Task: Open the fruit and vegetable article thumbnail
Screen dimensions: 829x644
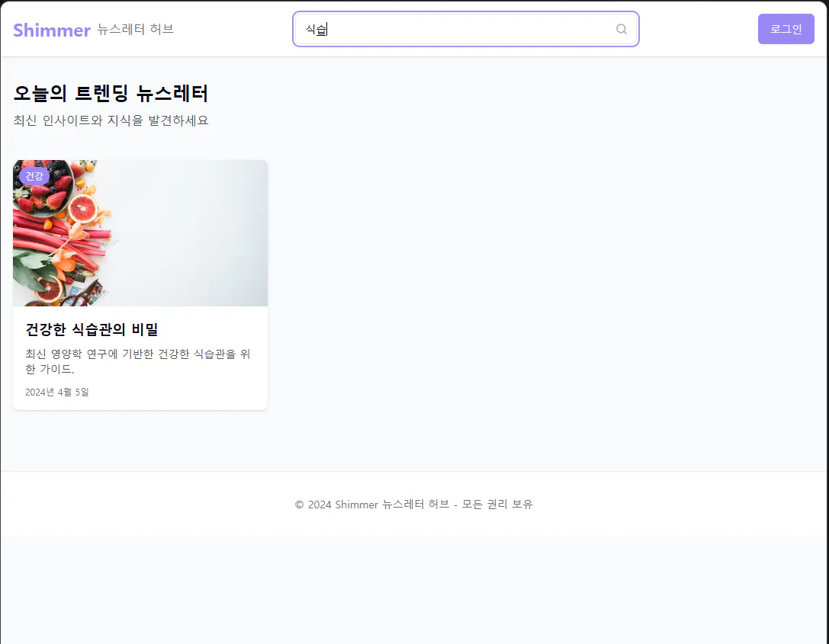Action: (140, 233)
